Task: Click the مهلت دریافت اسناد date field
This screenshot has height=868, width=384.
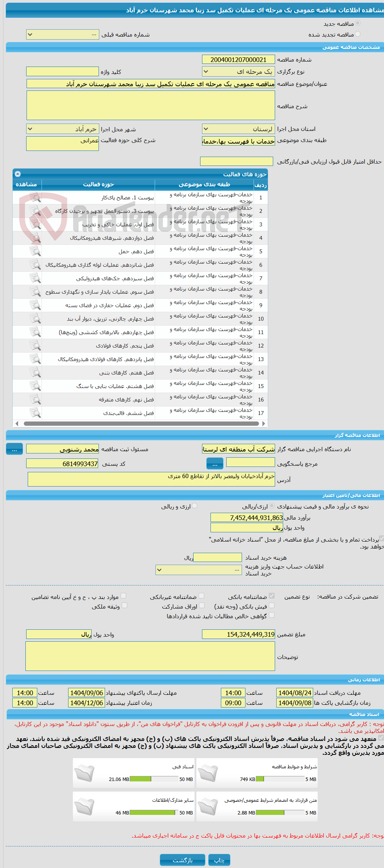Action: (x=295, y=693)
